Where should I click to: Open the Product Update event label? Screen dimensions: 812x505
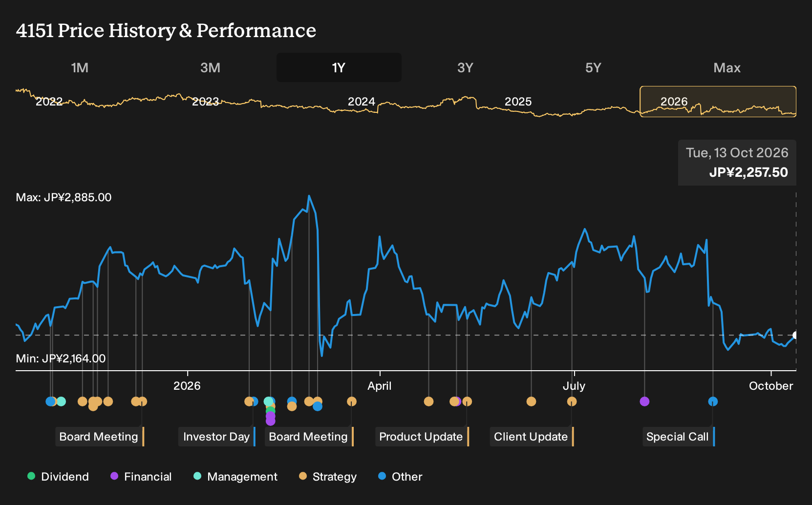(422, 437)
